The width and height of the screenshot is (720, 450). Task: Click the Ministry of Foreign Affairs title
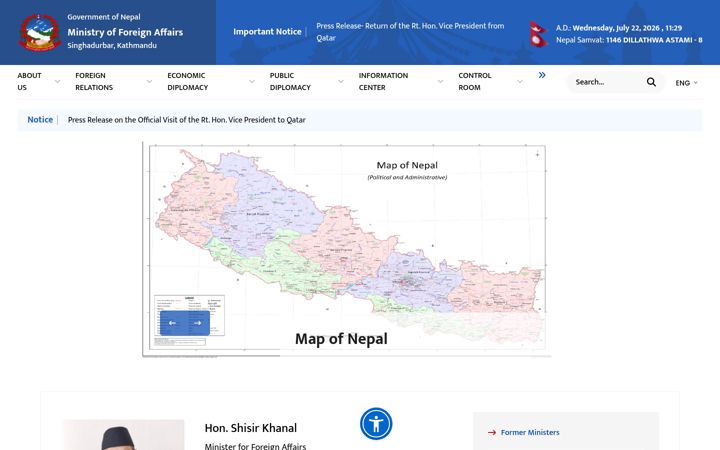pos(125,32)
